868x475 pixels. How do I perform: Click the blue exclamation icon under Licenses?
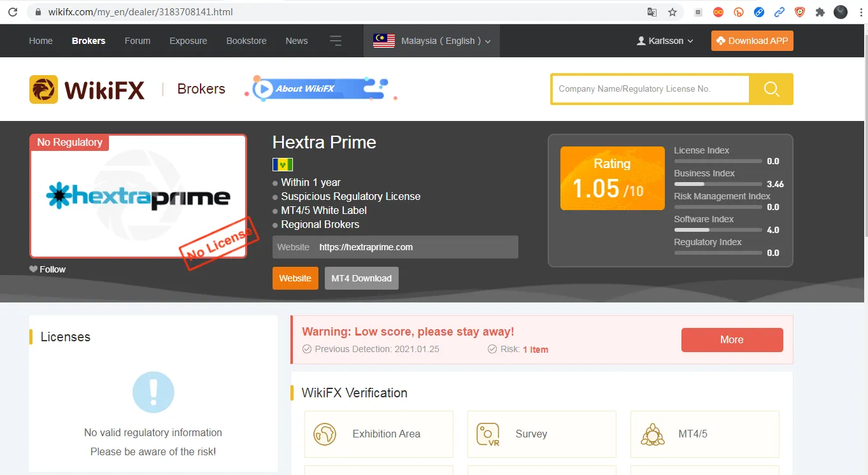point(153,392)
